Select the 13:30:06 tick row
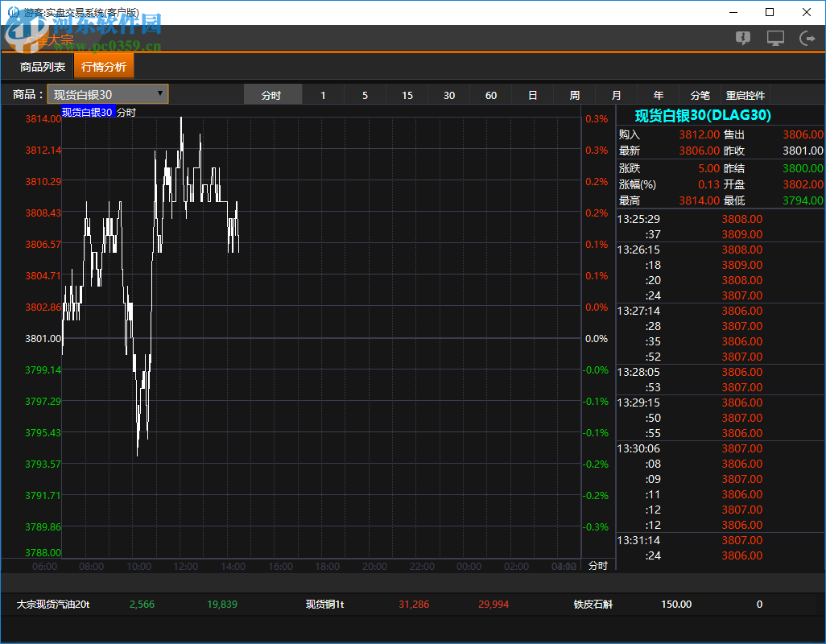The image size is (826, 644). coord(720,448)
